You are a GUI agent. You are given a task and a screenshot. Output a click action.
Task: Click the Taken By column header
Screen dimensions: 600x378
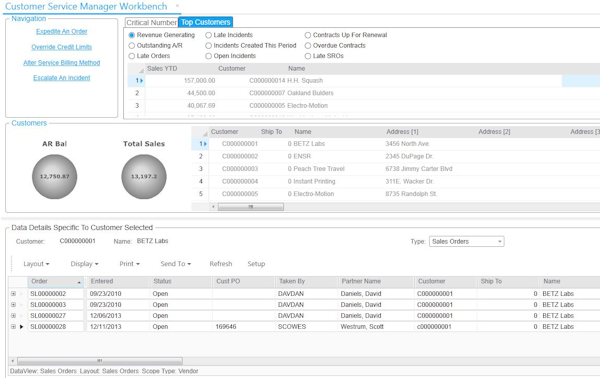pyautogui.click(x=306, y=282)
